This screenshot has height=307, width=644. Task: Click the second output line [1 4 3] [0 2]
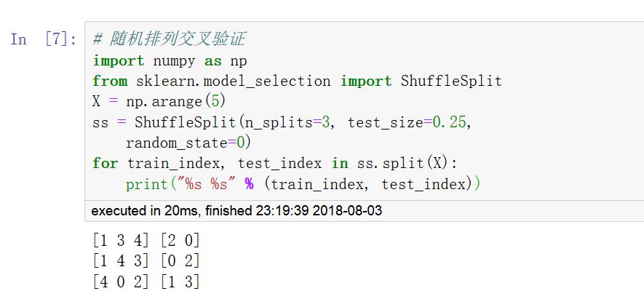(146, 260)
